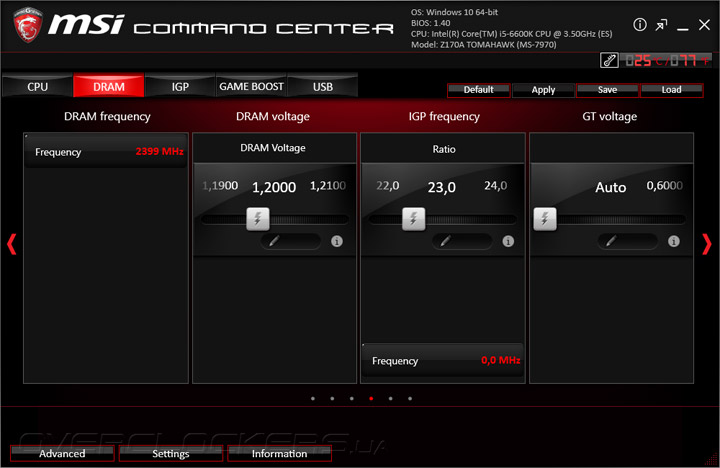Switch to the CPU tab
The height and width of the screenshot is (468, 720).
click(37, 86)
